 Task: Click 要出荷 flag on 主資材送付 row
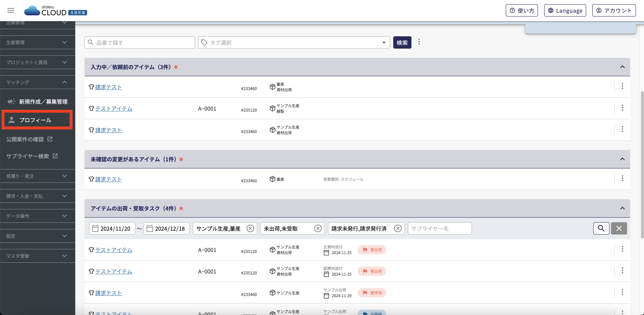(372, 250)
